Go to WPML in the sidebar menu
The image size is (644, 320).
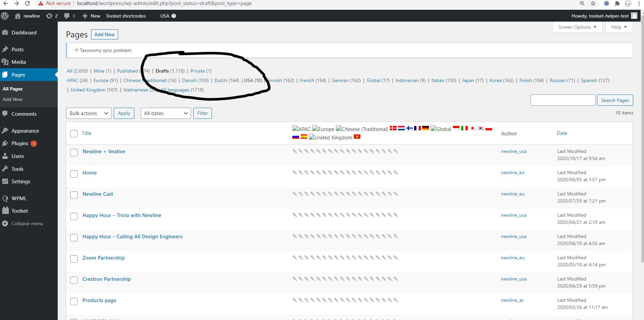19,198
